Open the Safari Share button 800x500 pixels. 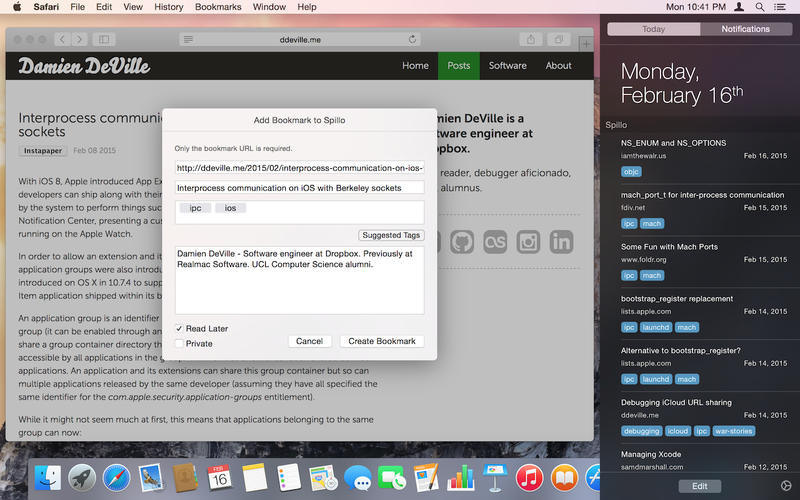pos(531,39)
